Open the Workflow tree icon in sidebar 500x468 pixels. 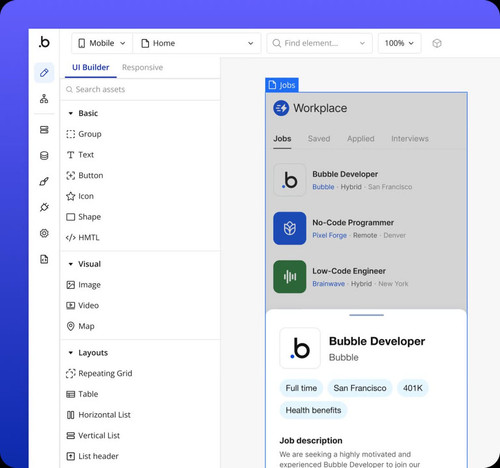(x=44, y=99)
